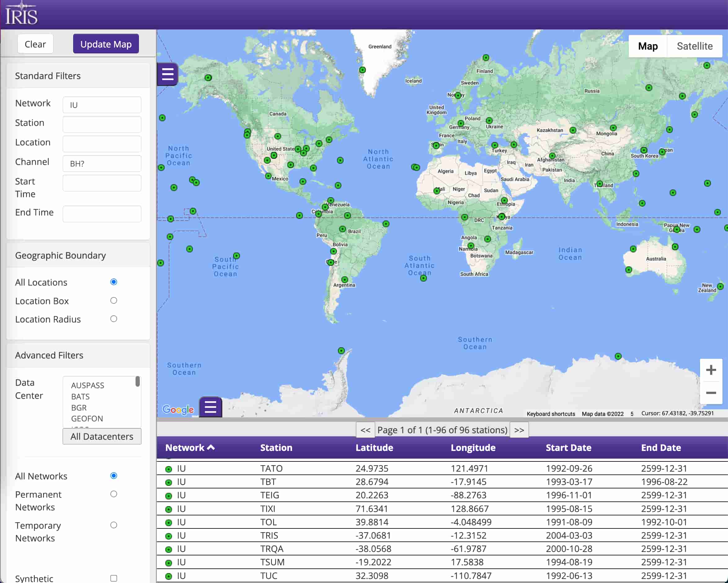Collapse the Geographic Boundary section header
Image resolution: width=728 pixels, height=583 pixels.
pos(78,255)
